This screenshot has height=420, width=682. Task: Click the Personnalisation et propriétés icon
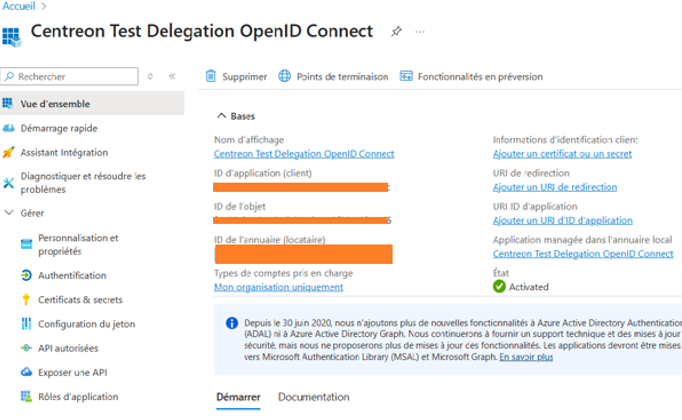point(27,244)
